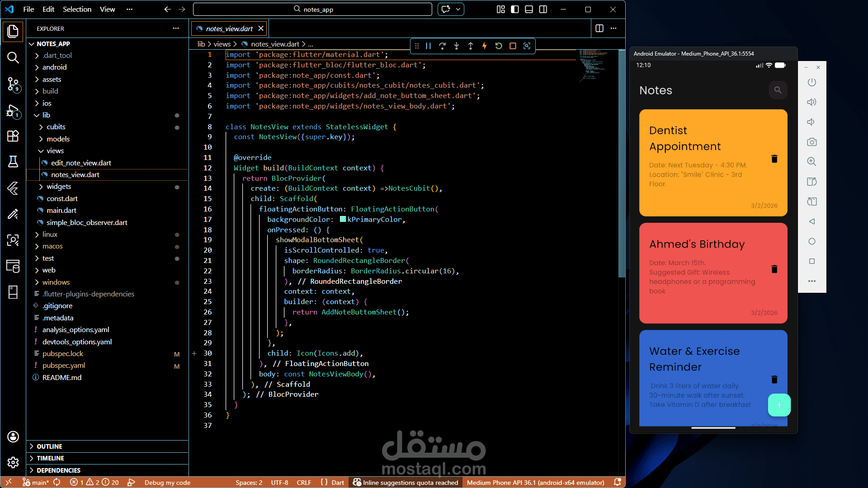Select the notes_view.dart editor tab
This screenshot has width=868, height=488.
(x=229, y=28)
